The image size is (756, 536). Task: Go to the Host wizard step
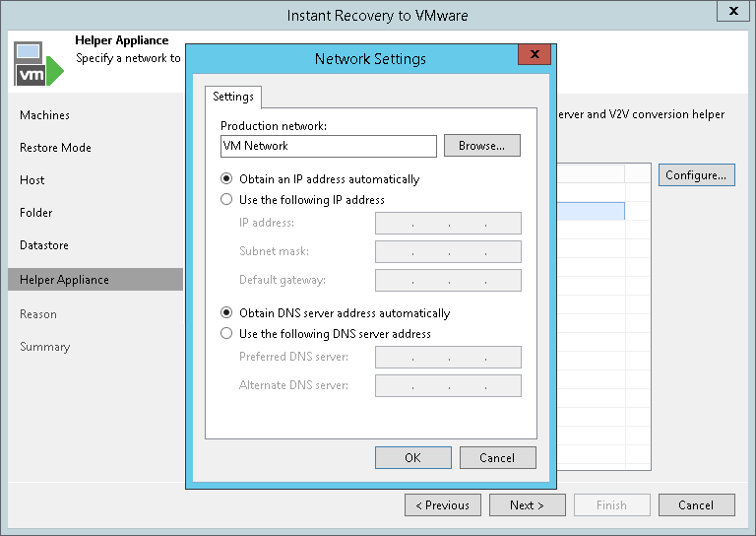(x=32, y=180)
